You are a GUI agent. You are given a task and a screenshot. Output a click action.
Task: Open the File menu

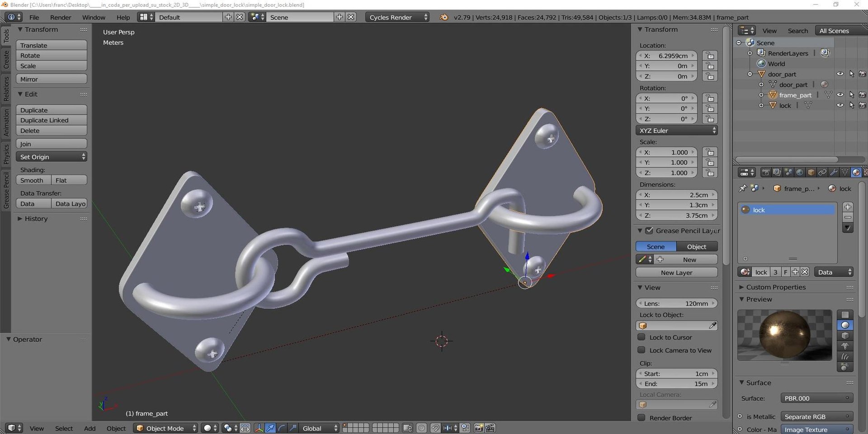tap(34, 17)
